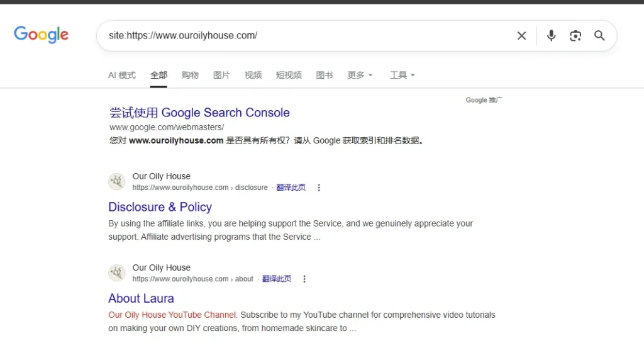
Task: Click the Google 推广 label
Action: click(484, 100)
